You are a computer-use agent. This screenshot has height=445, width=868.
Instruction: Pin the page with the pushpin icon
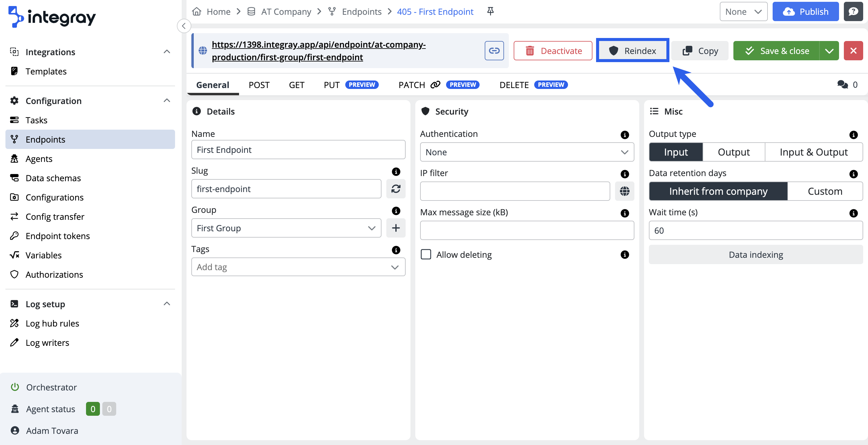coord(490,11)
